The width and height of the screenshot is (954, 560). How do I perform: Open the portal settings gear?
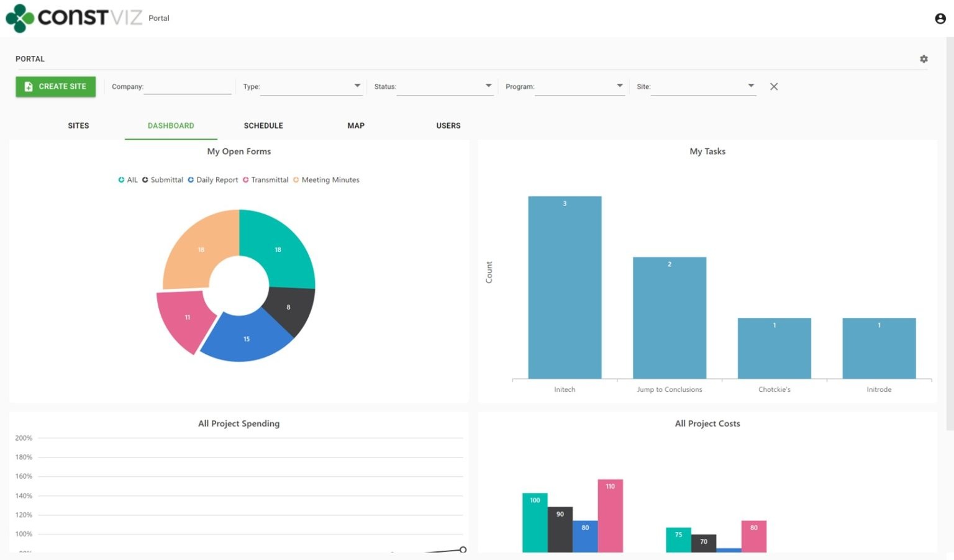924,58
